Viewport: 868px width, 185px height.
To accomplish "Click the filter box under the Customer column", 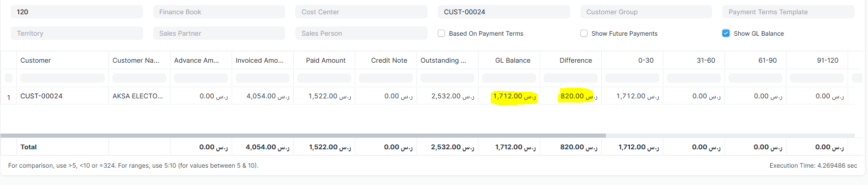I will click(63, 78).
